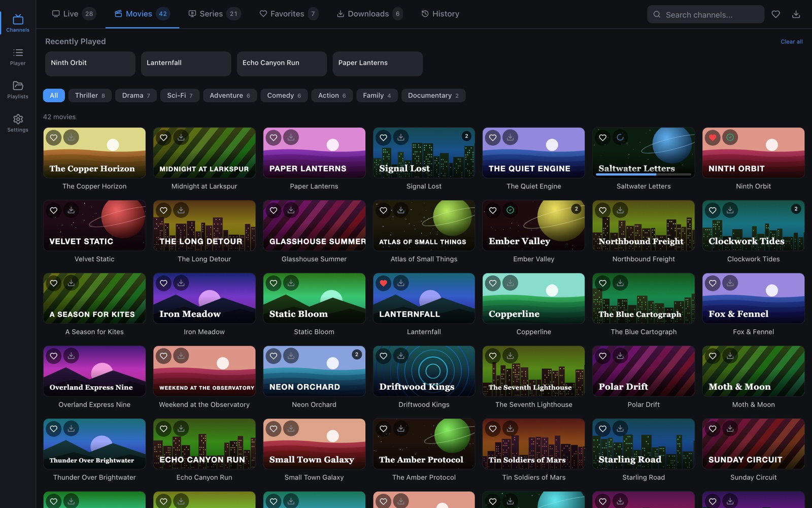
Task: Open the Playlists sidebar section
Action: pyautogui.click(x=18, y=89)
